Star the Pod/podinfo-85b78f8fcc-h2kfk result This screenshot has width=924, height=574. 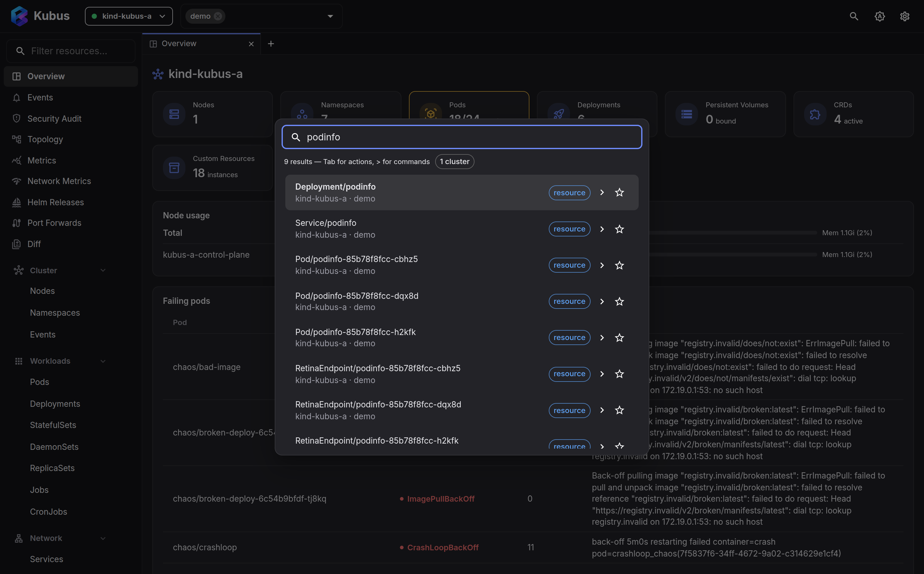(x=619, y=338)
